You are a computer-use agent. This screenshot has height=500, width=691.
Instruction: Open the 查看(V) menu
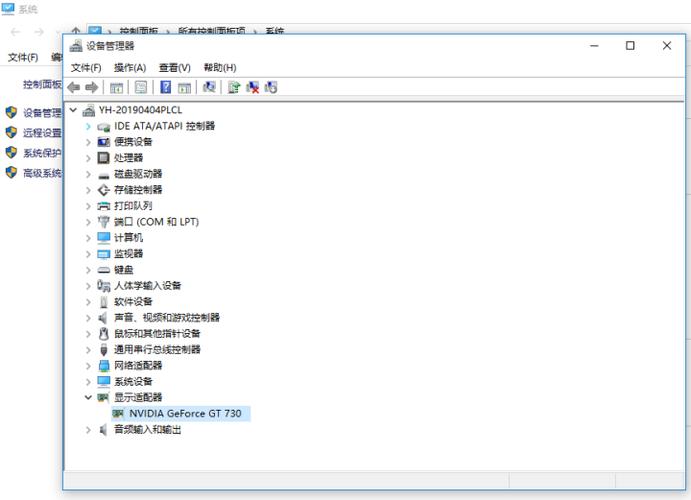(x=175, y=68)
